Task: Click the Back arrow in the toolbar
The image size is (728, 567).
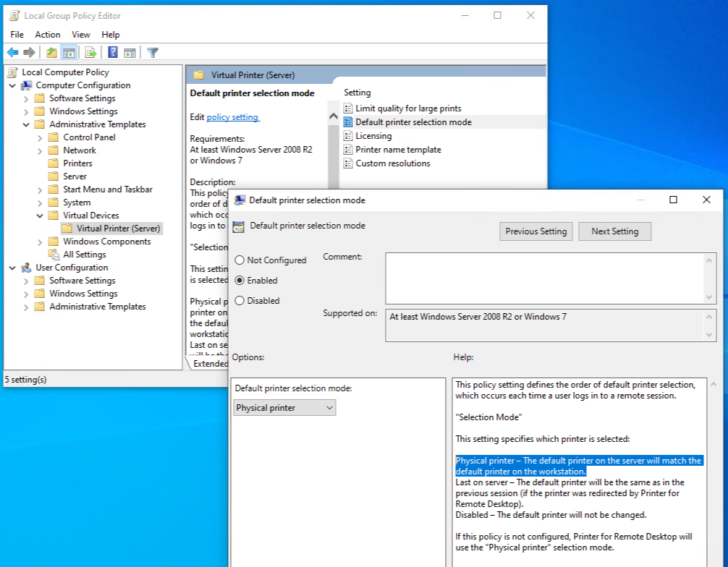Action: [12, 52]
